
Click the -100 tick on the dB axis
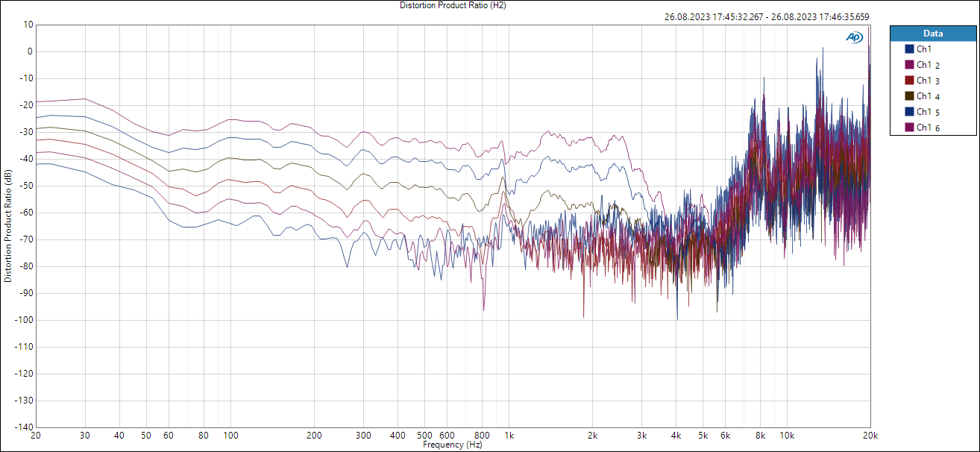[x=24, y=320]
